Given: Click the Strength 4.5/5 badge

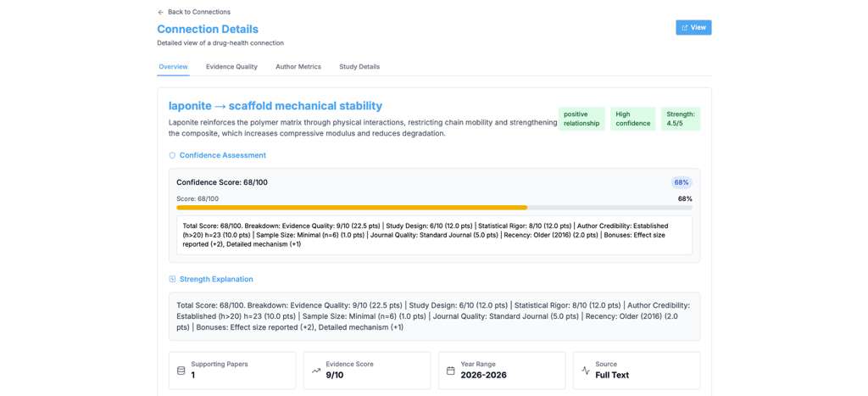Looking at the screenshot, I should [x=680, y=119].
